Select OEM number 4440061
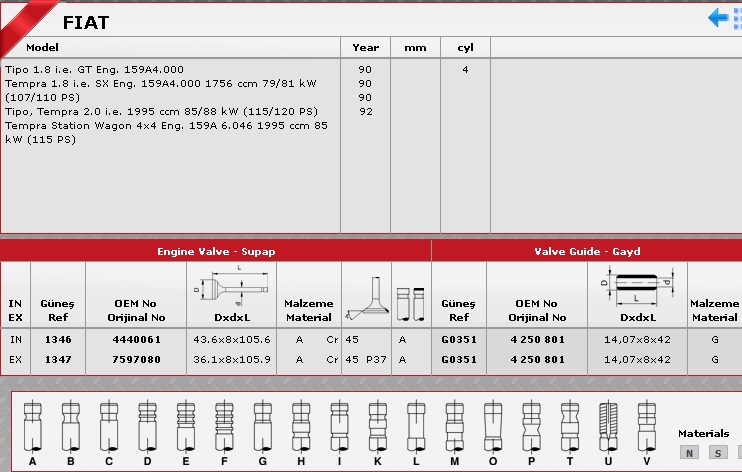The image size is (742, 472). point(135,340)
